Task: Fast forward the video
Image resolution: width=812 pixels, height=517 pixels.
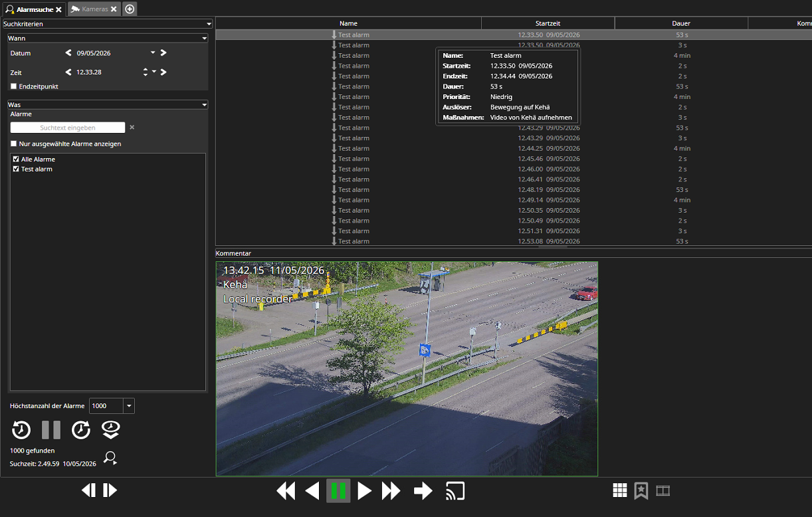Action: point(391,491)
